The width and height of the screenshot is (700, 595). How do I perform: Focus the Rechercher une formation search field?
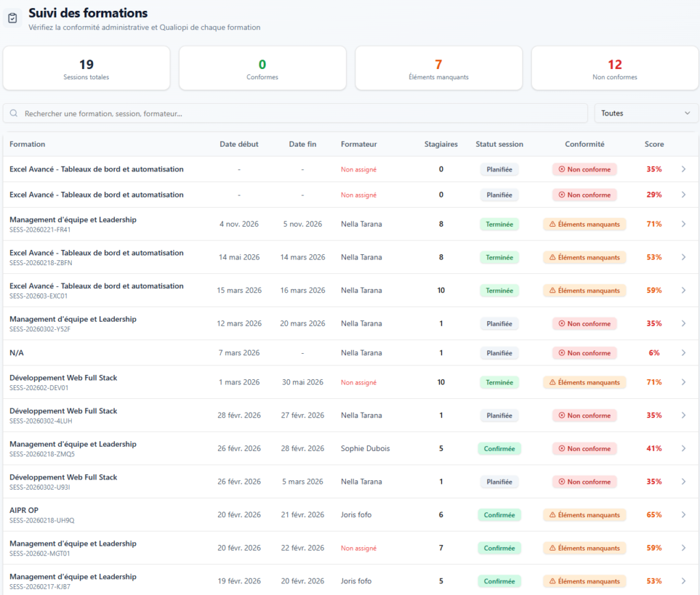tap(295, 113)
